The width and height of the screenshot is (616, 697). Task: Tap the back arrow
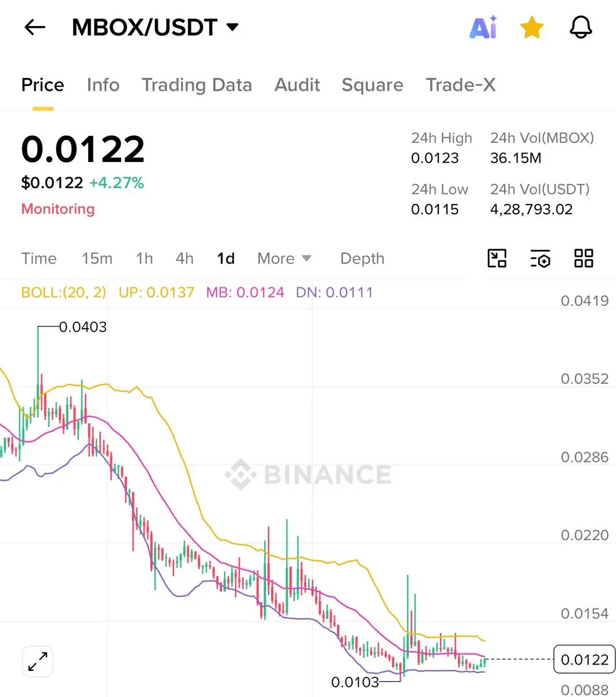pos(35,27)
